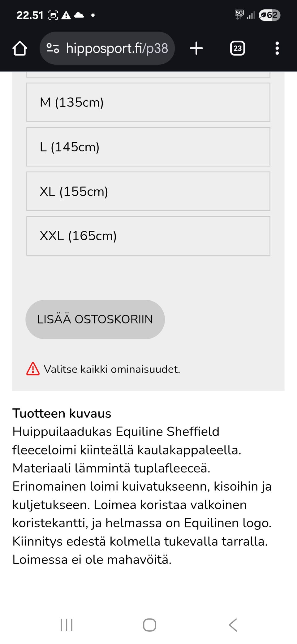Tap the red warning triangle icon
This screenshot has height=644, width=297.
point(33,369)
